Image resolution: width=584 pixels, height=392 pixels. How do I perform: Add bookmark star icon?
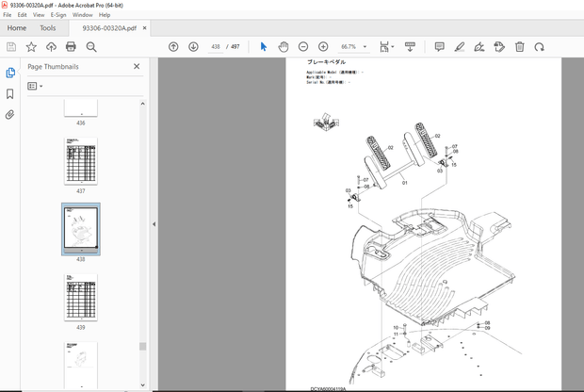[31, 46]
